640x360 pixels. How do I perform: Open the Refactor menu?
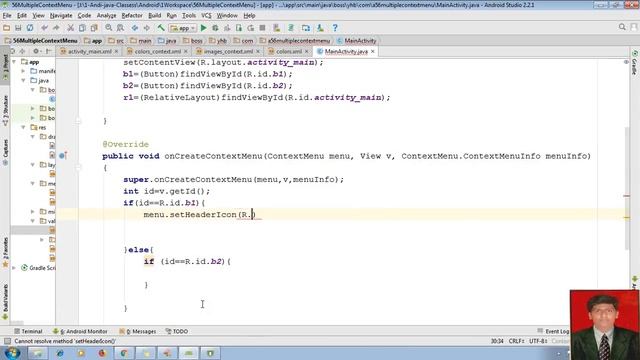pyautogui.click(x=132, y=16)
